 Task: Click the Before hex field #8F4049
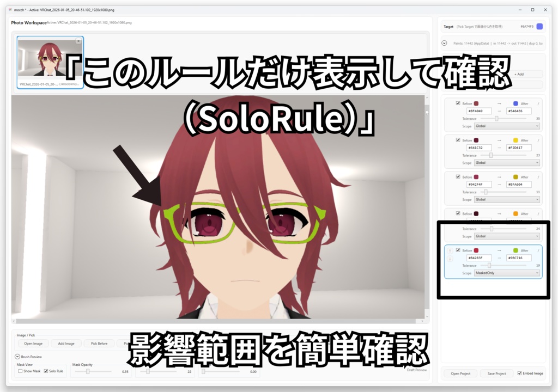coord(479,111)
